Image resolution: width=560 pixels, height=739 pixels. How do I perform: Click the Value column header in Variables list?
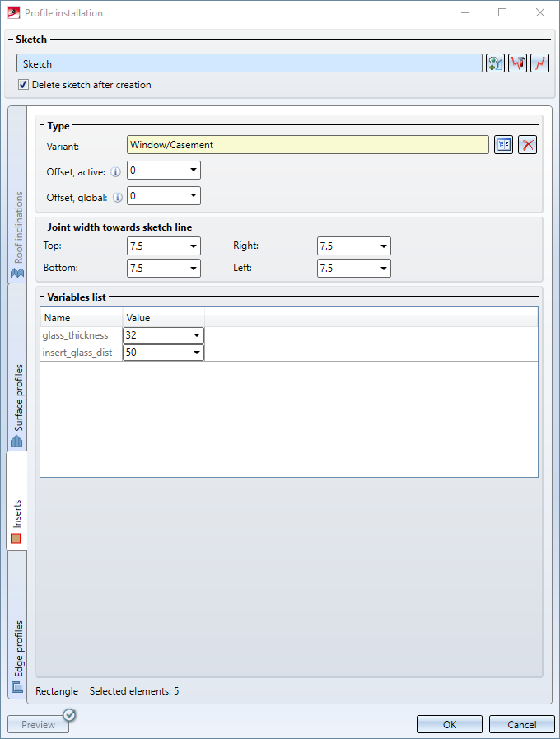tap(163, 318)
